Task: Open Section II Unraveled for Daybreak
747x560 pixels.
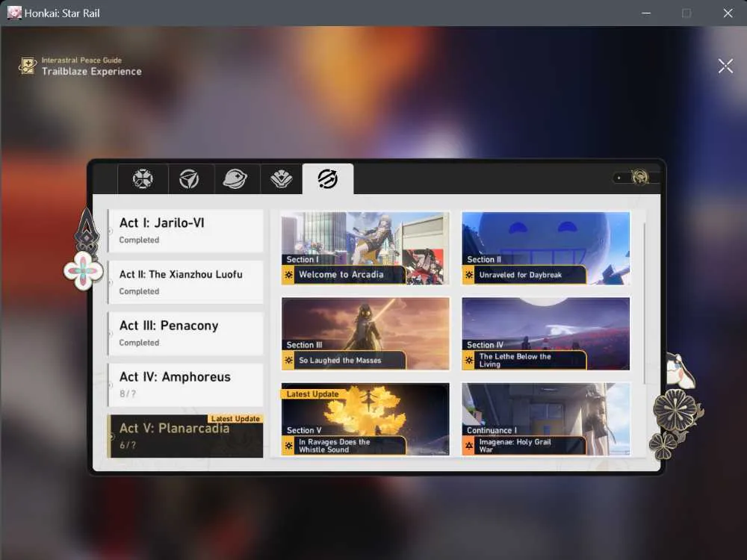Action: click(545, 248)
